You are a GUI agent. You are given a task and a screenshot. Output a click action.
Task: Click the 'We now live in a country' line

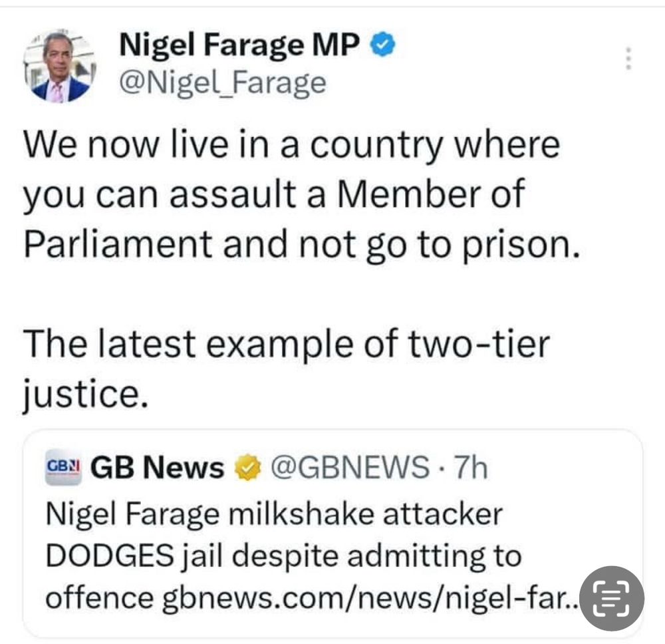coord(291,146)
